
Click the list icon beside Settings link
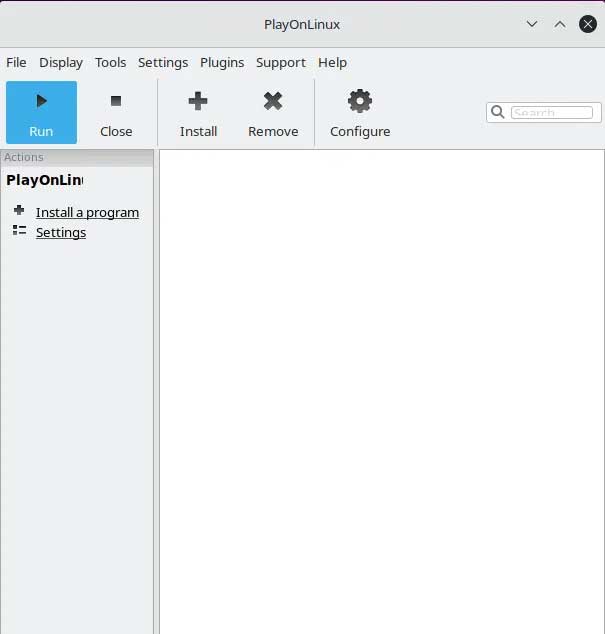pos(19,230)
